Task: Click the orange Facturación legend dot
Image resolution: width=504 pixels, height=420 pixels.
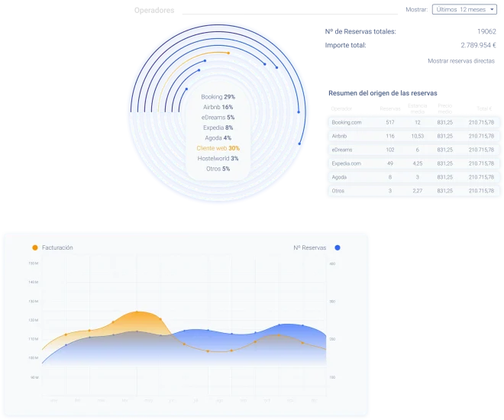Action: point(35,247)
